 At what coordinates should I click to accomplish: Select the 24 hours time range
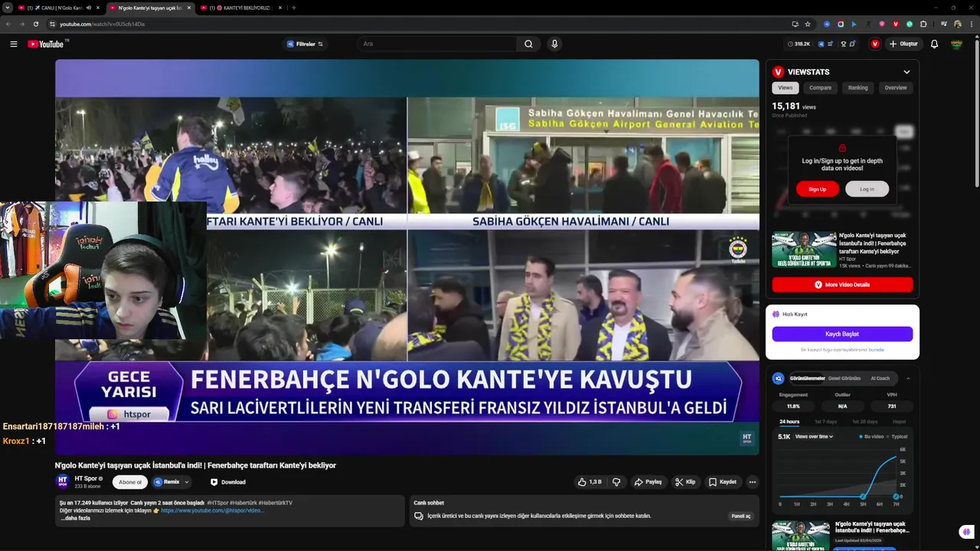(x=789, y=422)
